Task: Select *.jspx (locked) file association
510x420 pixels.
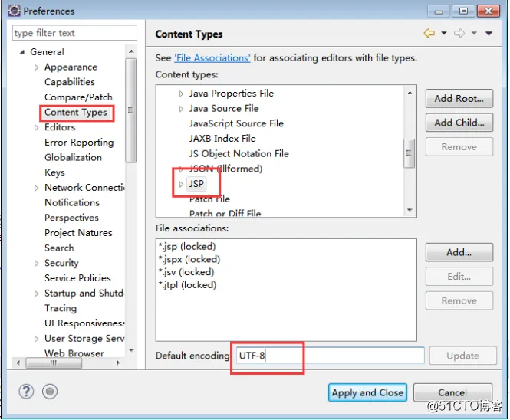Action: click(189, 259)
